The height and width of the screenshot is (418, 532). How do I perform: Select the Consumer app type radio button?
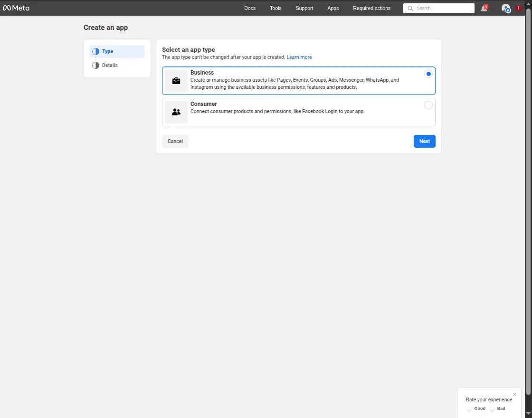[x=428, y=104]
